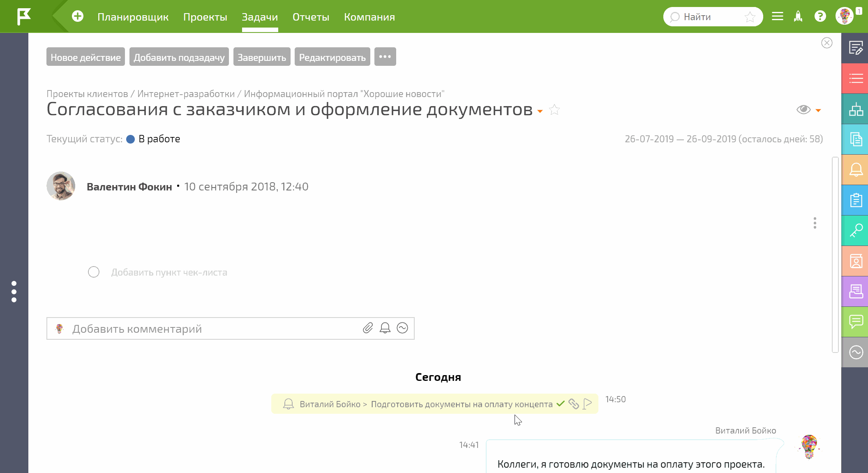The image size is (868, 473).
Task: Open the status dropdown near the task title
Action: pyautogui.click(x=540, y=111)
